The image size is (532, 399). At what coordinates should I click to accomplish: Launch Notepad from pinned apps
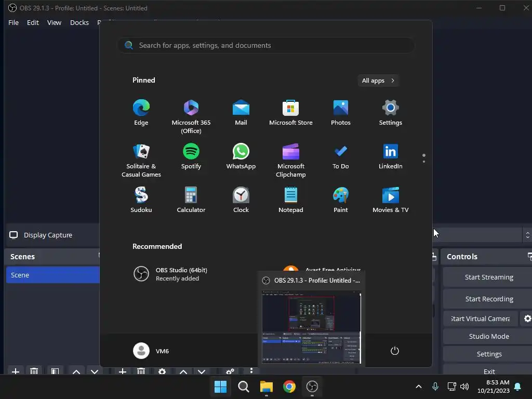[x=291, y=200]
